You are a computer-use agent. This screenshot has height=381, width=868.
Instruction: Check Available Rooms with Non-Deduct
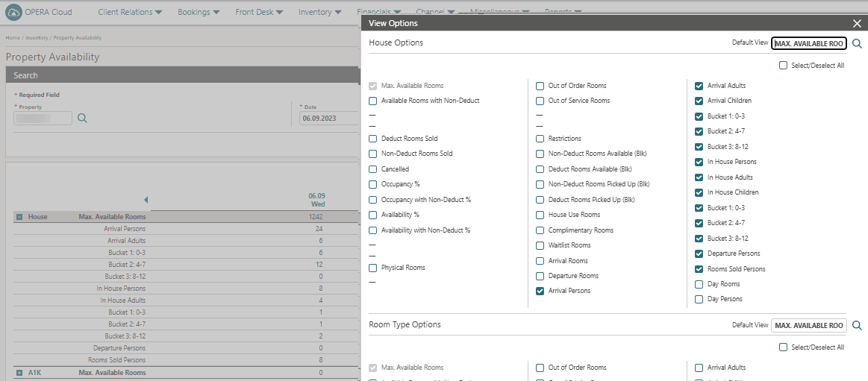click(373, 101)
